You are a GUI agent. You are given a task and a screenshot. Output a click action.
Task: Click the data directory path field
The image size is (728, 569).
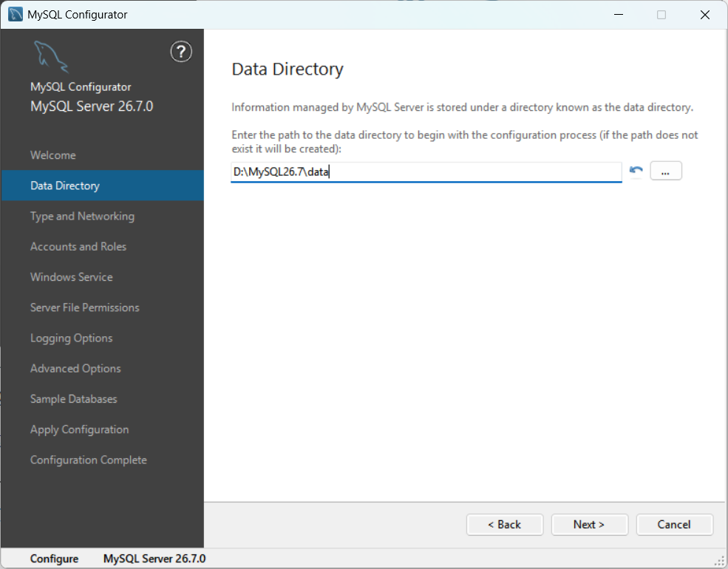(x=426, y=172)
